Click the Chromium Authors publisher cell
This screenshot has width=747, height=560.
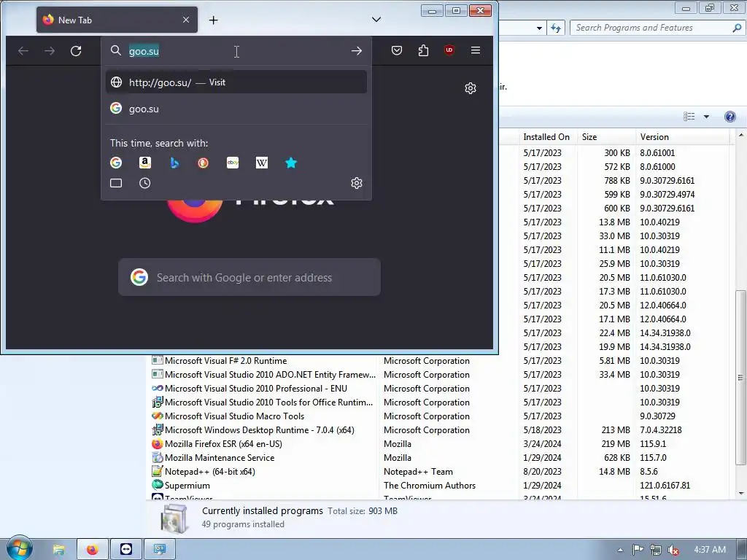pos(430,485)
